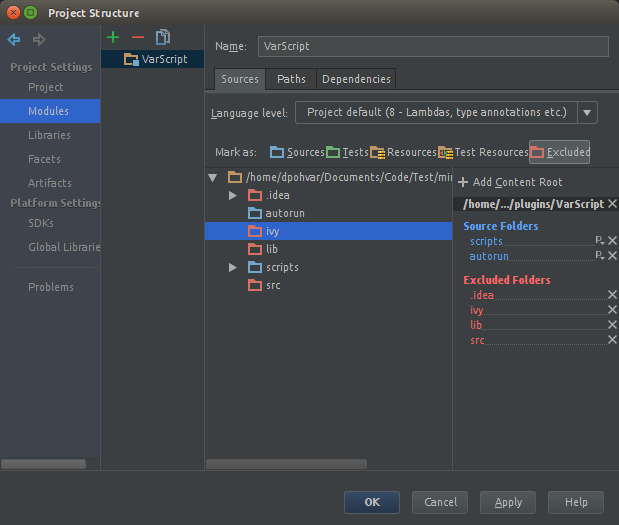Toggle the Excluded mark button
619x525 pixels.
tap(560, 152)
